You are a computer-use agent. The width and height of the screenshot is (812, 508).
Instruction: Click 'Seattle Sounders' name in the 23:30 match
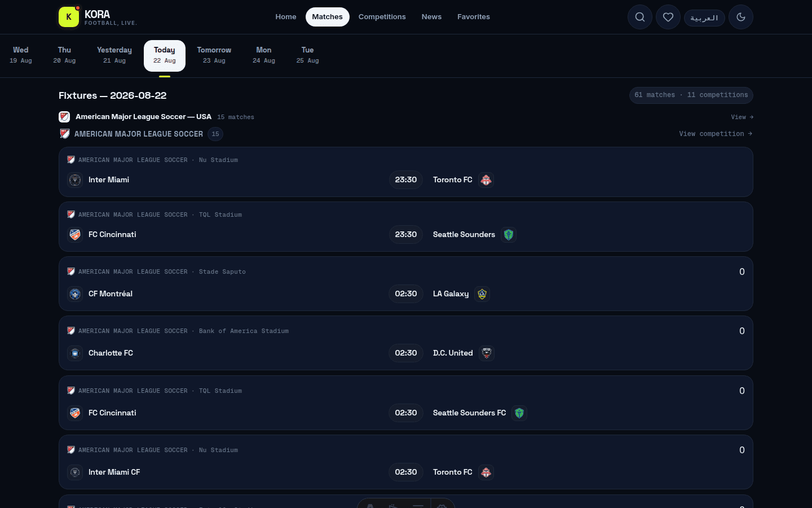(x=464, y=235)
